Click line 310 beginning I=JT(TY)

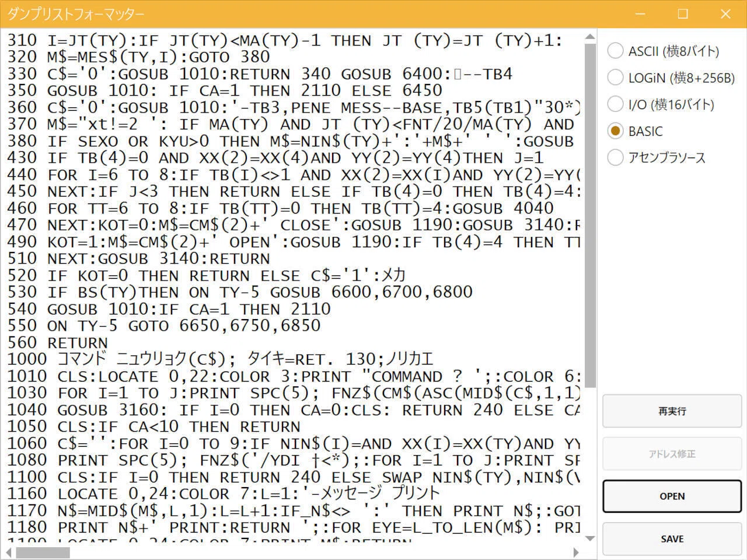[285, 40]
